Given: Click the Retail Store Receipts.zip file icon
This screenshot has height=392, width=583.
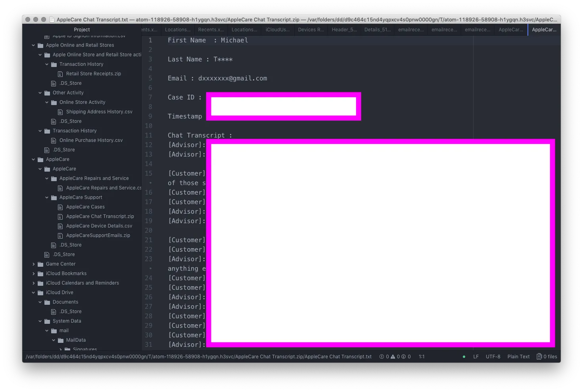Looking at the screenshot, I should [60, 74].
